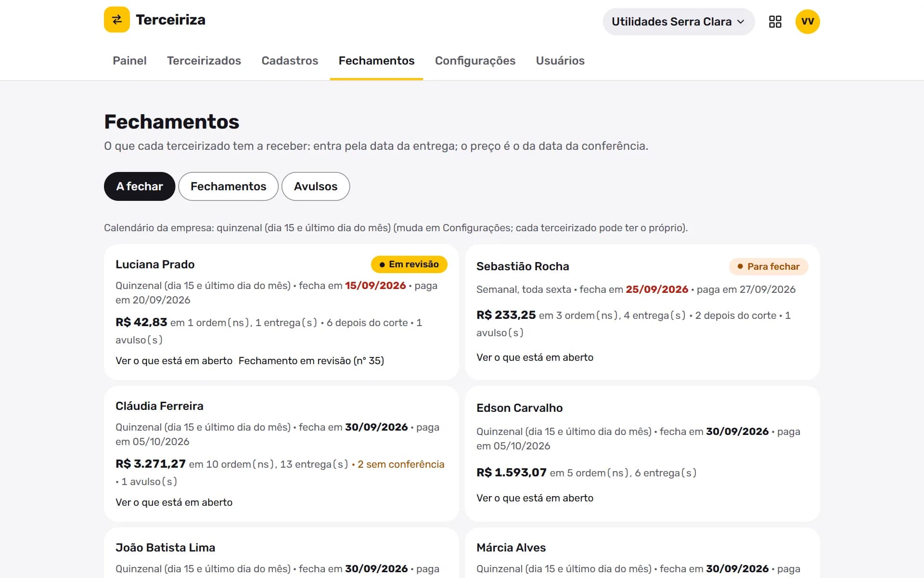Viewport: 924px width, 578px height.
Task: Open the Terceirizados tab
Action: (x=204, y=61)
